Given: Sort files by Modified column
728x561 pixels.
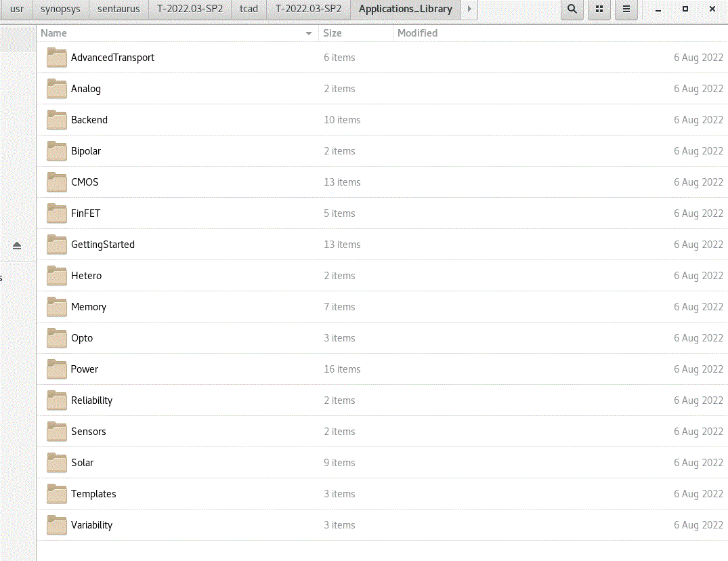Looking at the screenshot, I should click(417, 33).
